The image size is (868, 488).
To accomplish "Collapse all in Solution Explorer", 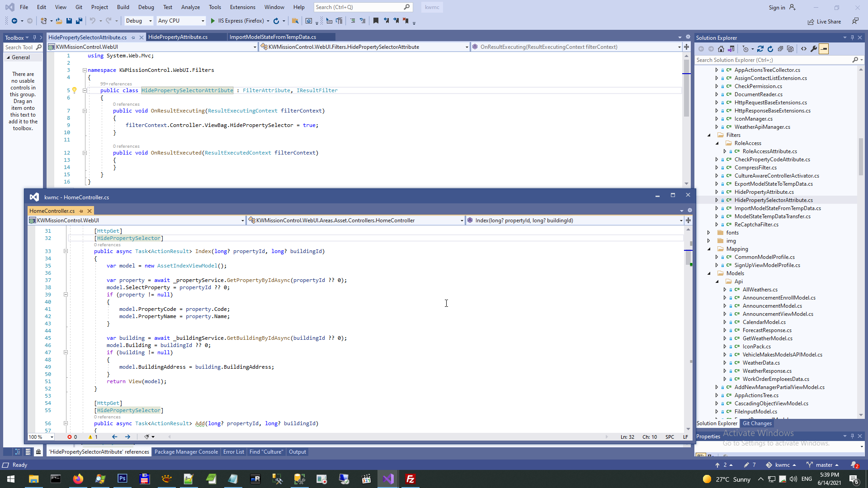I will pos(780,49).
